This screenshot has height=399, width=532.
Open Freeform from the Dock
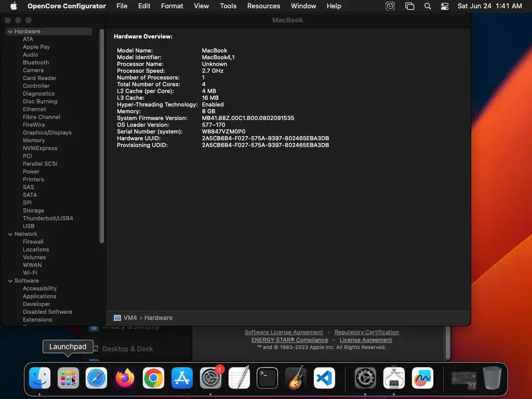tap(422, 378)
